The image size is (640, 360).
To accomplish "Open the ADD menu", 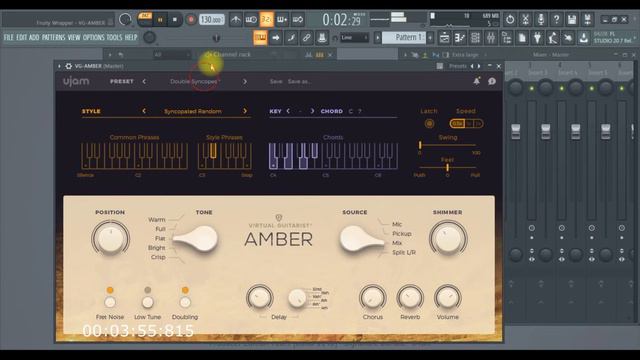I will [34, 38].
